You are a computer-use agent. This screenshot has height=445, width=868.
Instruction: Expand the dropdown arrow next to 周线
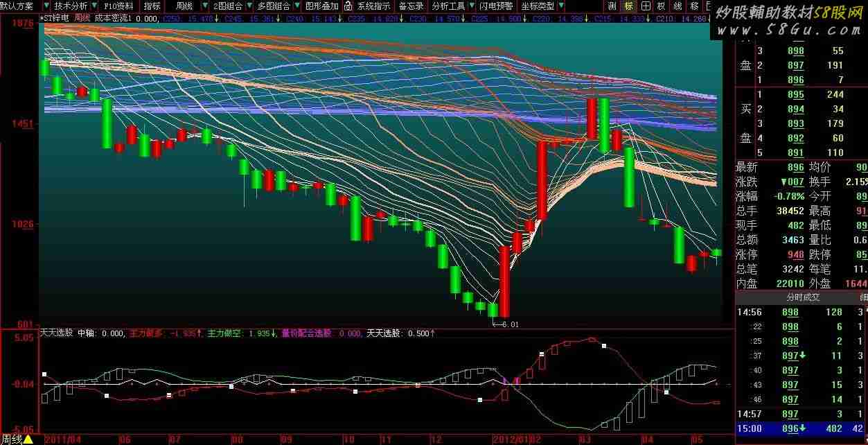point(204,6)
